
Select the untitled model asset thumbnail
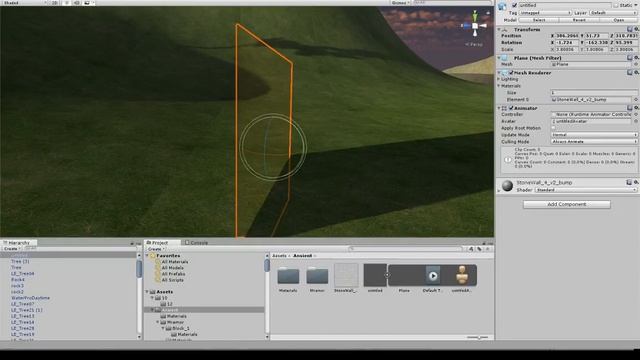coord(375,275)
